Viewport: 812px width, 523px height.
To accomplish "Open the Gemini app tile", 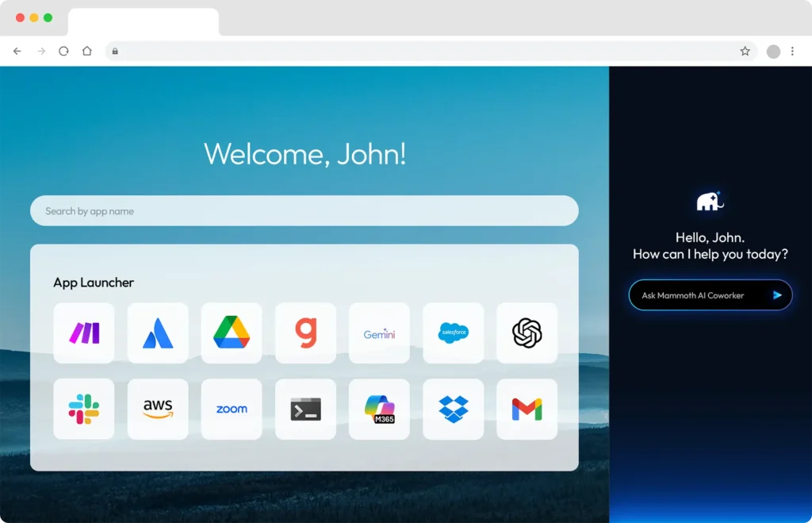I will (x=379, y=333).
